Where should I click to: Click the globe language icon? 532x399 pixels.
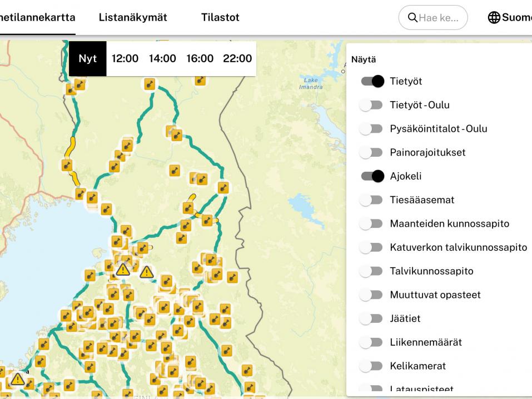pos(494,18)
